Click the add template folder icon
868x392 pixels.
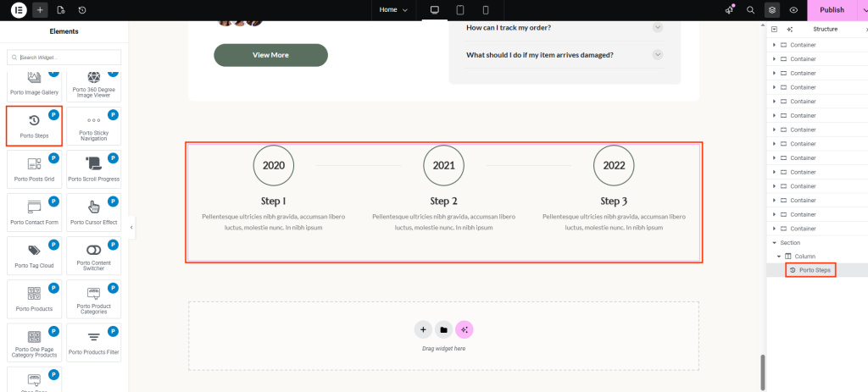(x=442, y=329)
